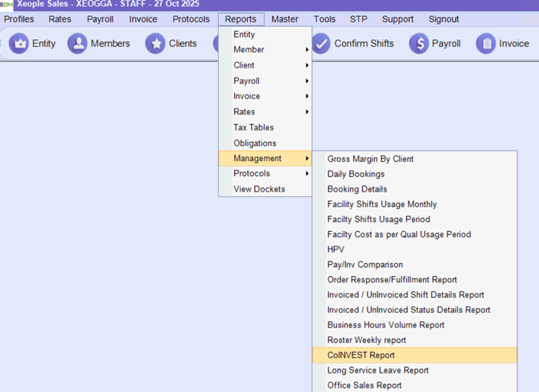Click Signout in the menu bar
The width and height of the screenshot is (539, 392).
pyautogui.click(x=446, y=19)
